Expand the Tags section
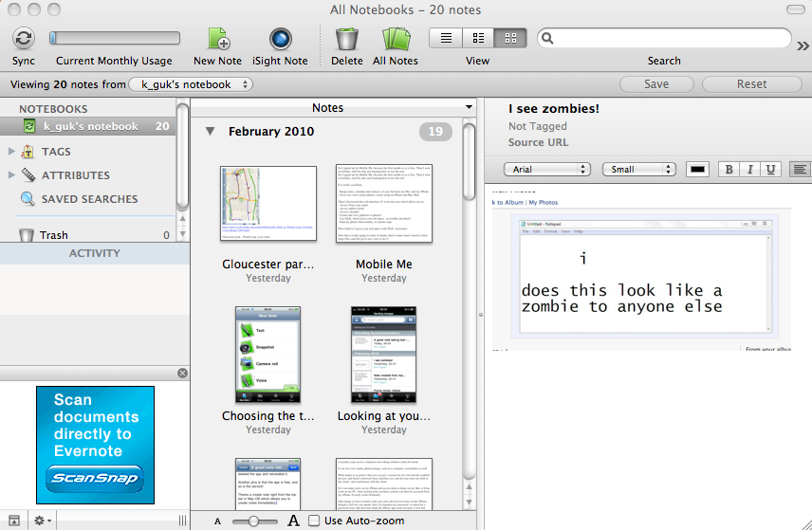The width and height of the screenshot is (812, 530). tap(11, 151)
